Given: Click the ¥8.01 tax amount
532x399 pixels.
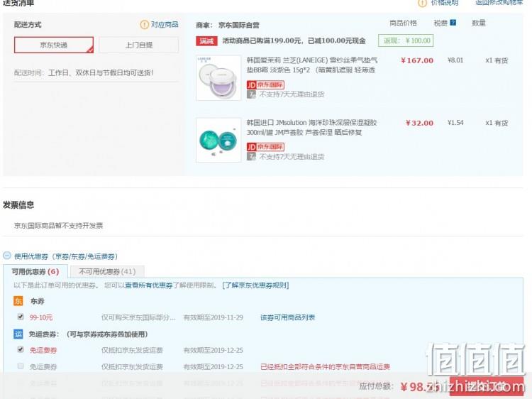Looking at the screenshot, I should coord(455,60).
